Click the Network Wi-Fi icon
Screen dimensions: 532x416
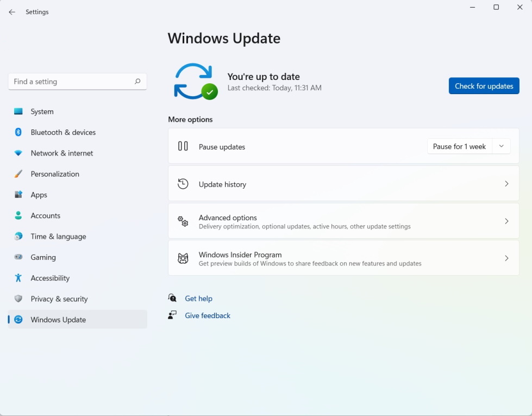click(18, 153)
